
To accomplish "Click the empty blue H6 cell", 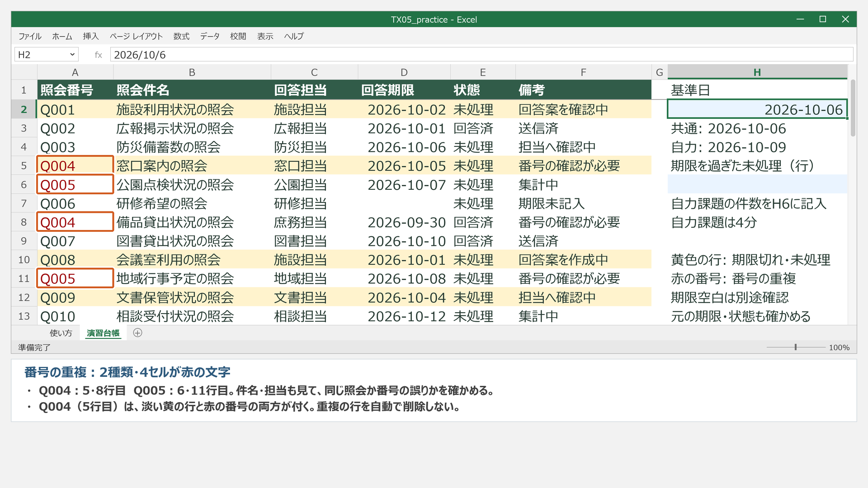I will coord(757,184).
